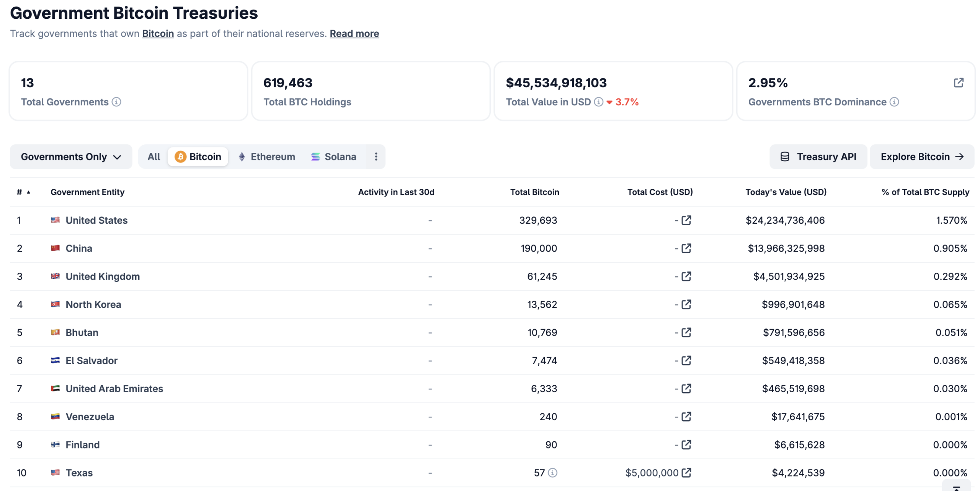Open Texas total cost external link
The height and width of the screenshot is (491, 980).
pyautogui.click(x=686, y=473)
